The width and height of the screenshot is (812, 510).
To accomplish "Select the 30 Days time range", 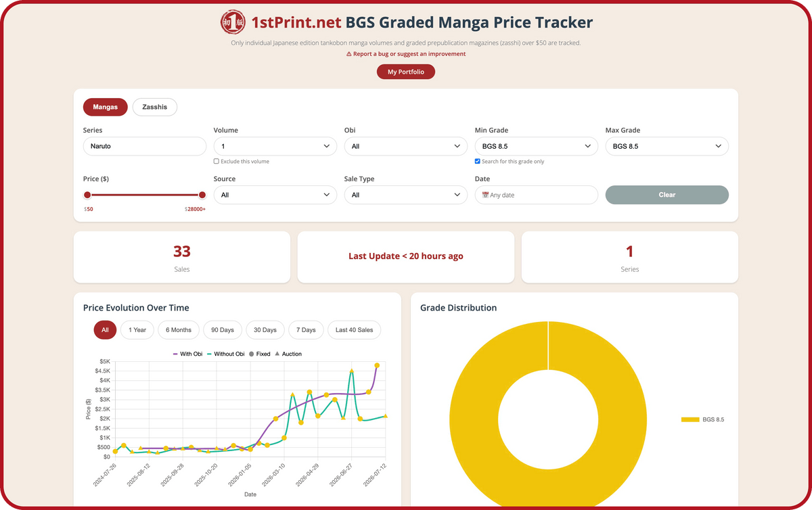I will click(x=265, y=330).
